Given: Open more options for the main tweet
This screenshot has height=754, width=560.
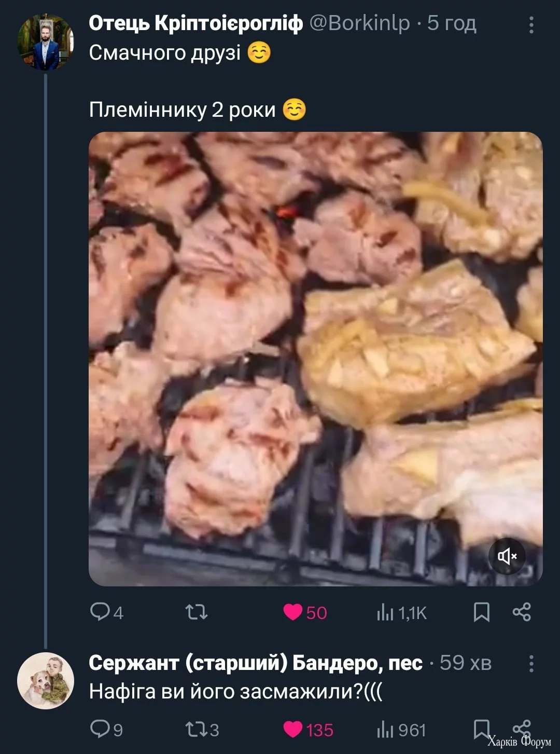Looking at the screenshot, I should pos(531,24).
